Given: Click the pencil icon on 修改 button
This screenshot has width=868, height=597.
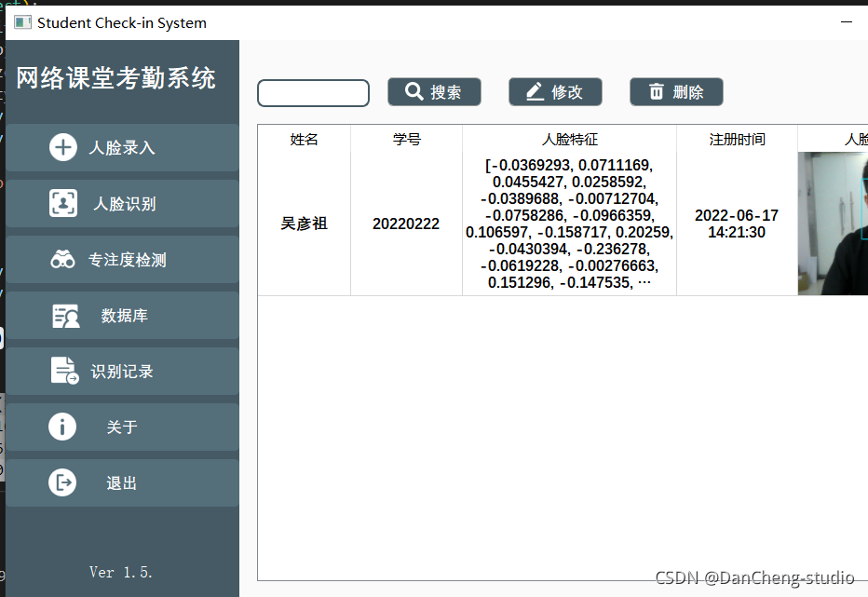Looking at the screenshot, I should coord(535,91).
